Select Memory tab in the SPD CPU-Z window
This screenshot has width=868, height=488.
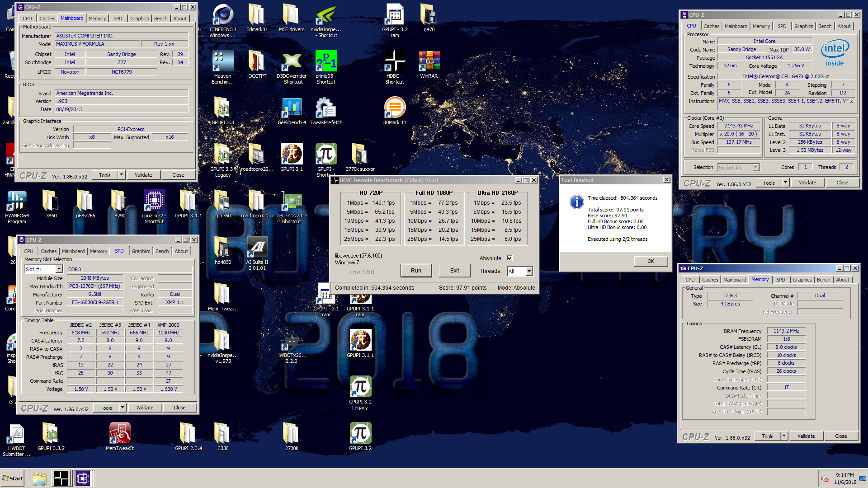coord(99,251)
